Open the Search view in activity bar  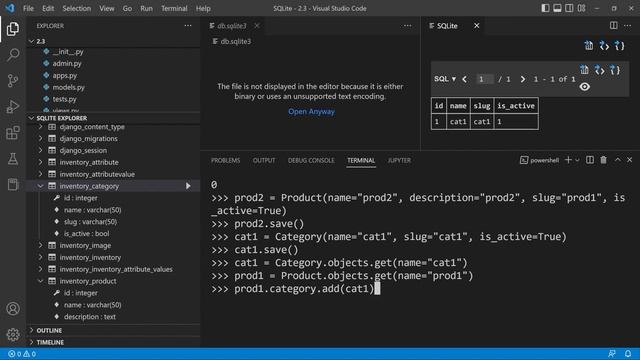coord(13,55)
